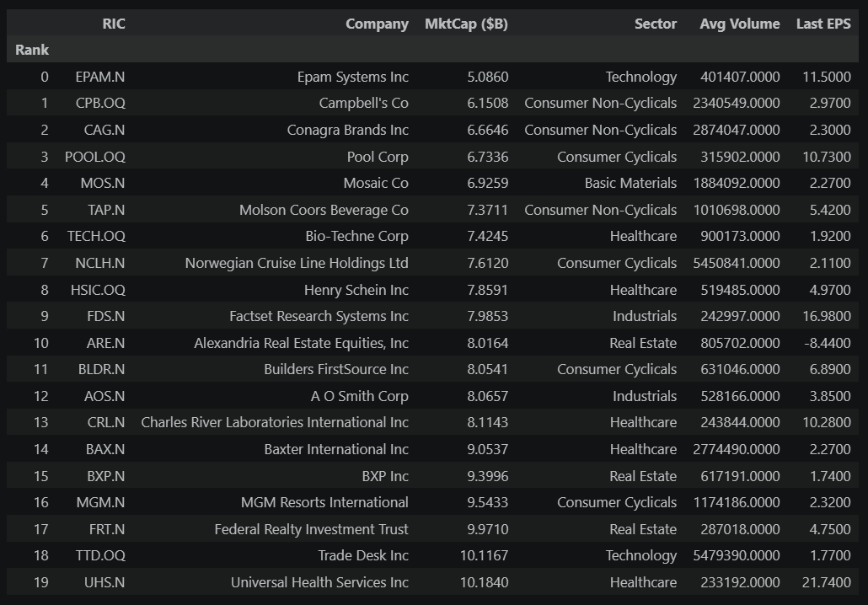Click the MktCap ($B) column header
Image resolution: width=868 pixels, height=605 pixels.
pyautogui.click(x=466, y=24)
